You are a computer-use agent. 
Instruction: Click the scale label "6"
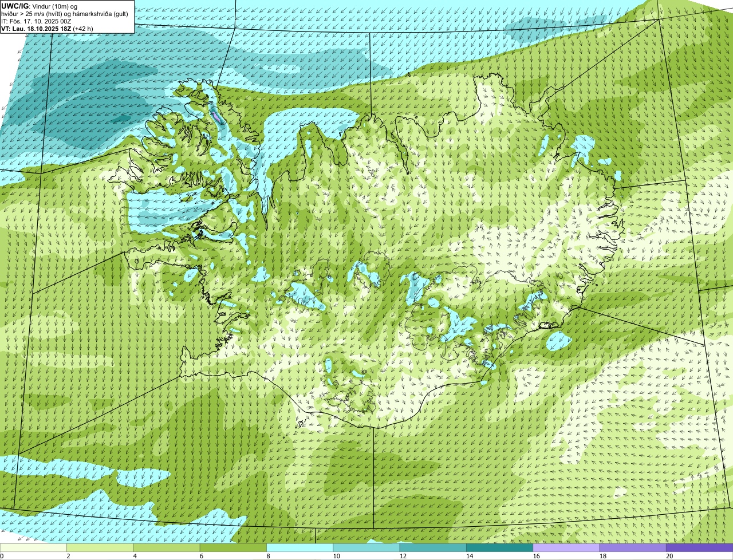point(201,556)
